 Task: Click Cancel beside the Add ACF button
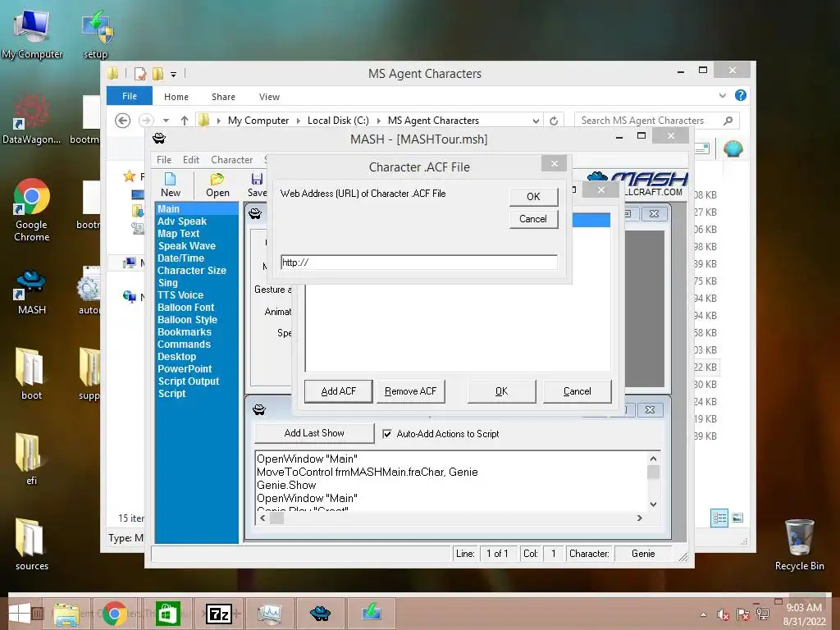point(577,391)
